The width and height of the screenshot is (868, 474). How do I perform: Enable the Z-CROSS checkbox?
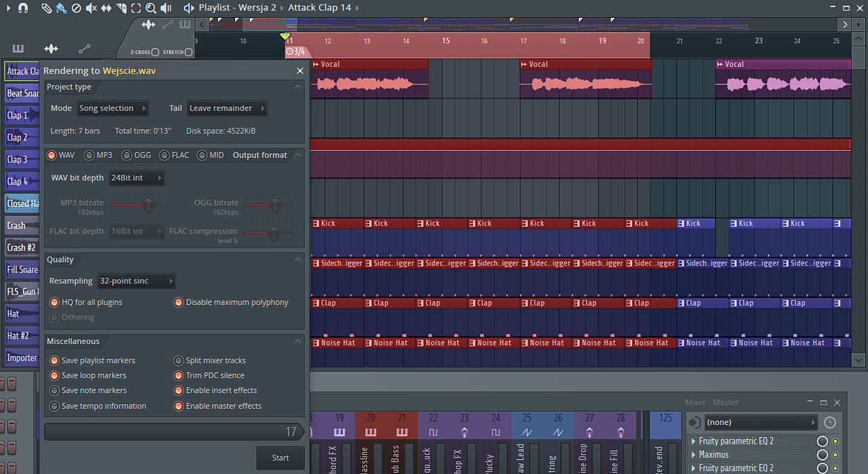coord(155,52)
